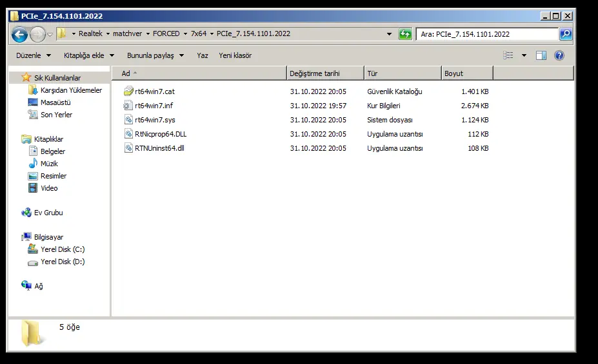Click 'Realtek' in the breadcrumb path

coord(90,34)
